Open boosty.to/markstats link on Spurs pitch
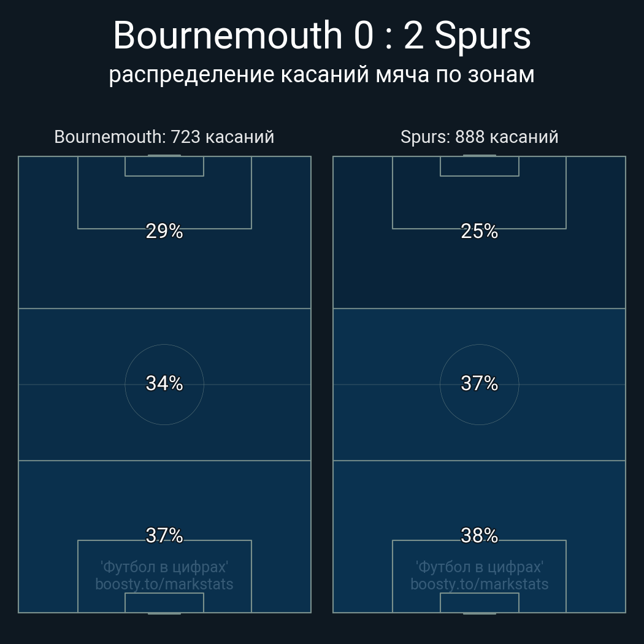 [x=479, y=584]
